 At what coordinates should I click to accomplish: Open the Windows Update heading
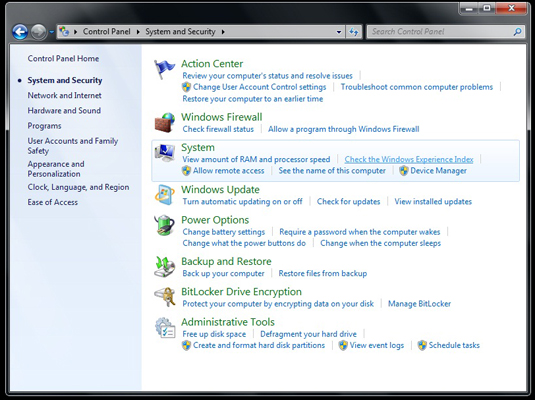(220, 189)
